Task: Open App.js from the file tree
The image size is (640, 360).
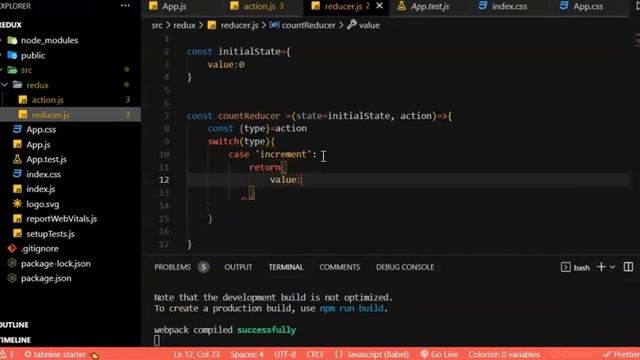Action: pos(38,144)
